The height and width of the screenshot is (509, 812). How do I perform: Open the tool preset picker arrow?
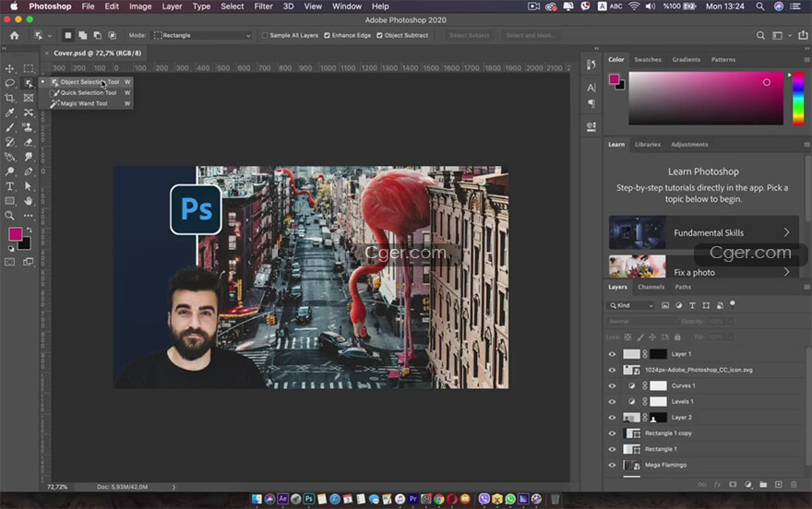click(x=50, y=36)
